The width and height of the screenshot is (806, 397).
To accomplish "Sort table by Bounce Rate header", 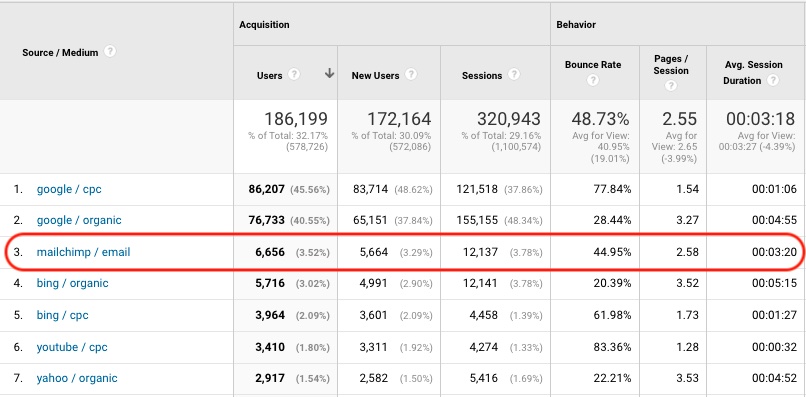I will (593, 65).
